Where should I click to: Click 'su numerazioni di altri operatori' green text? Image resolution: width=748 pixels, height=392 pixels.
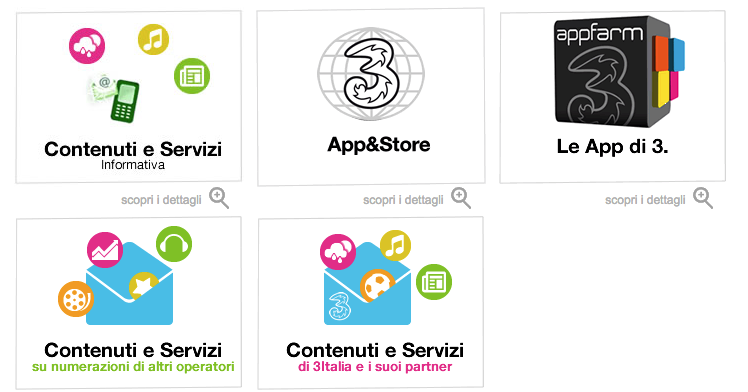(x=133, y=367)
